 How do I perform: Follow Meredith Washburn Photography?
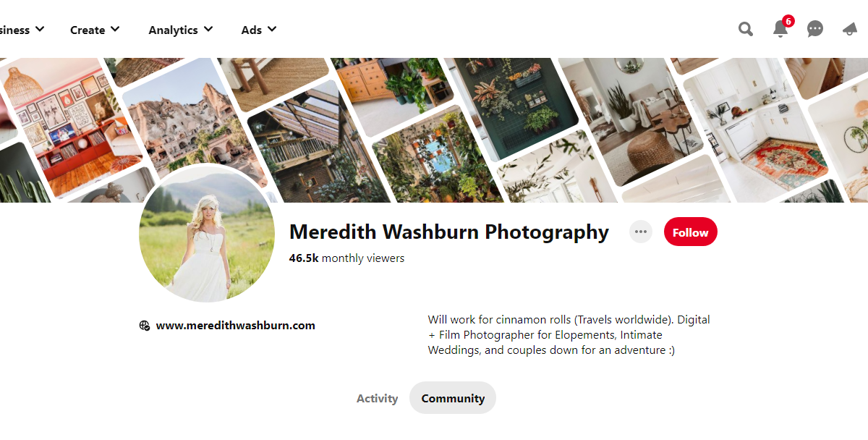pyautogui.click(x=691, y=232)
